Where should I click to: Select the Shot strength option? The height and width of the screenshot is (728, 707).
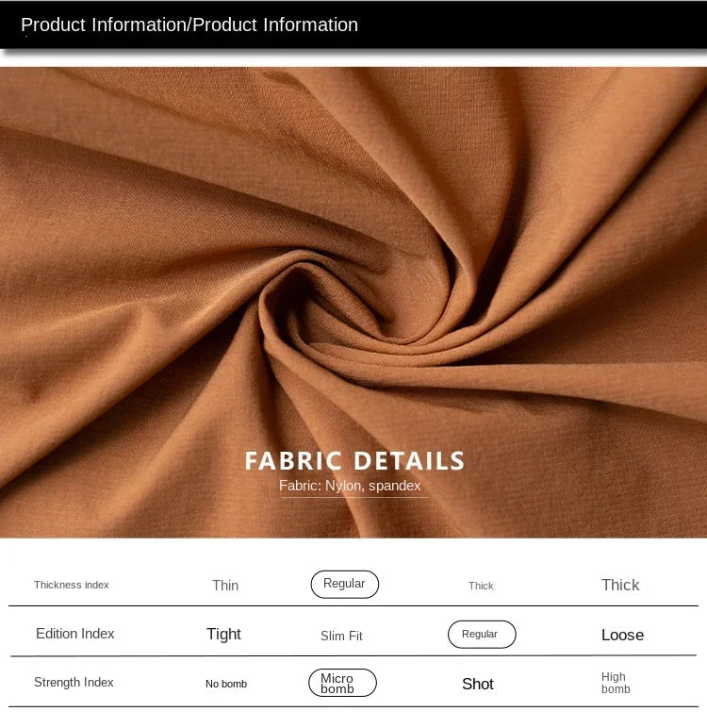click(478, 684)
